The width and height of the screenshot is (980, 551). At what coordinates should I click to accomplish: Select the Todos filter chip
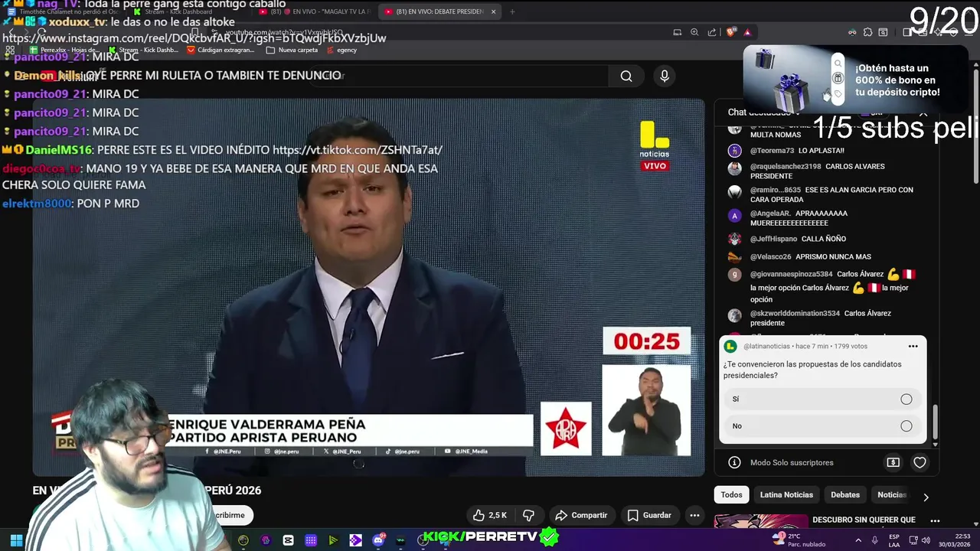[731, 495]
